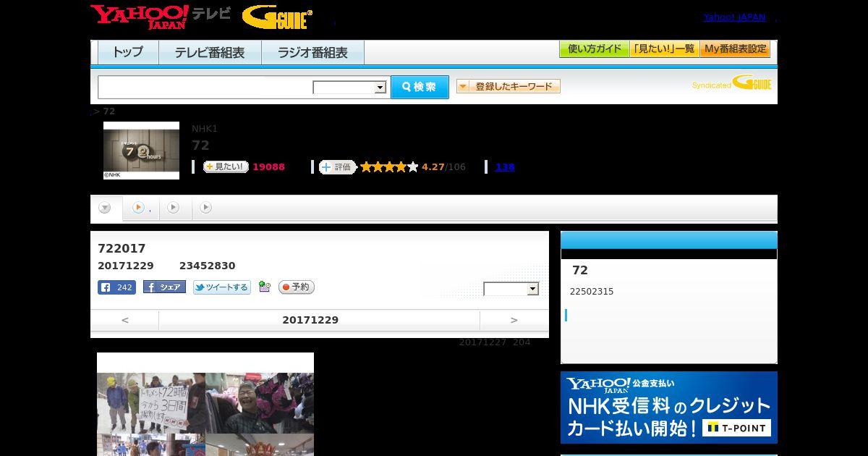
Task: Click the 検索 search button
Action: 420,88
